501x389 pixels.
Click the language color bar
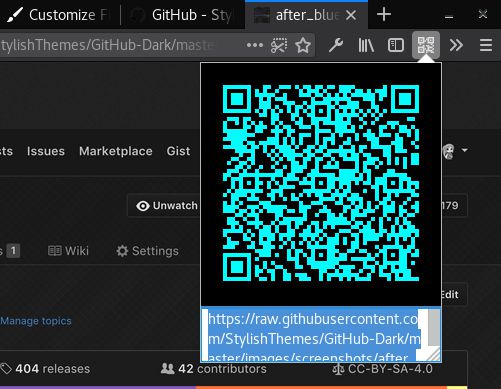tap(233, 387)
